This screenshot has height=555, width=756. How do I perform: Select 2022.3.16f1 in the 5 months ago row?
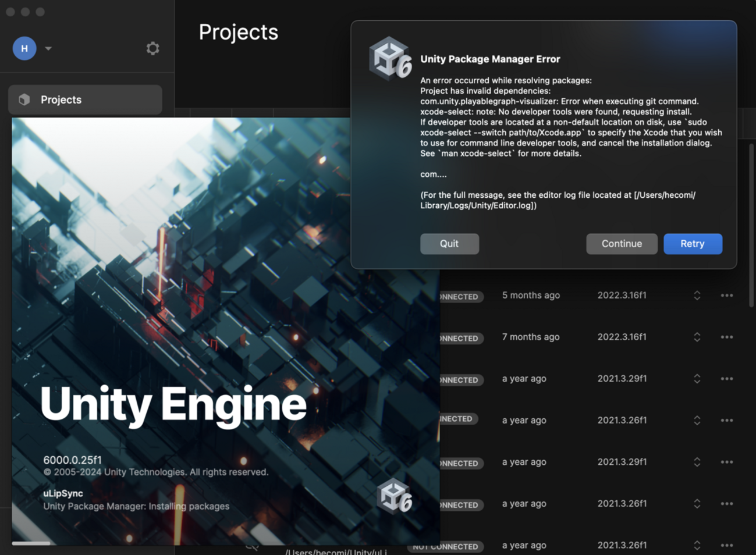[622, 296]
